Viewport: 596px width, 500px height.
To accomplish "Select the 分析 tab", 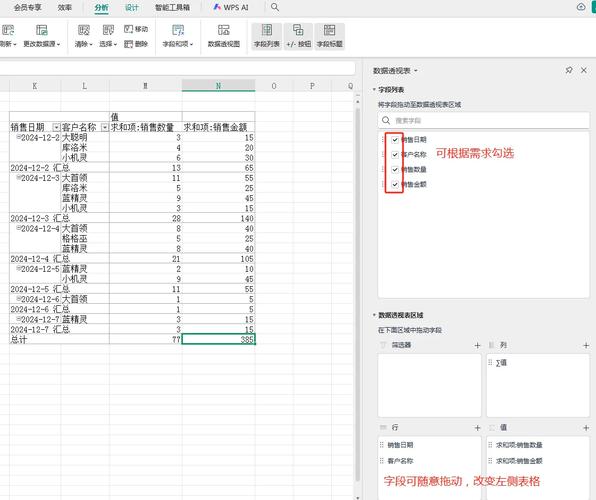I will [x=101, y=7].
